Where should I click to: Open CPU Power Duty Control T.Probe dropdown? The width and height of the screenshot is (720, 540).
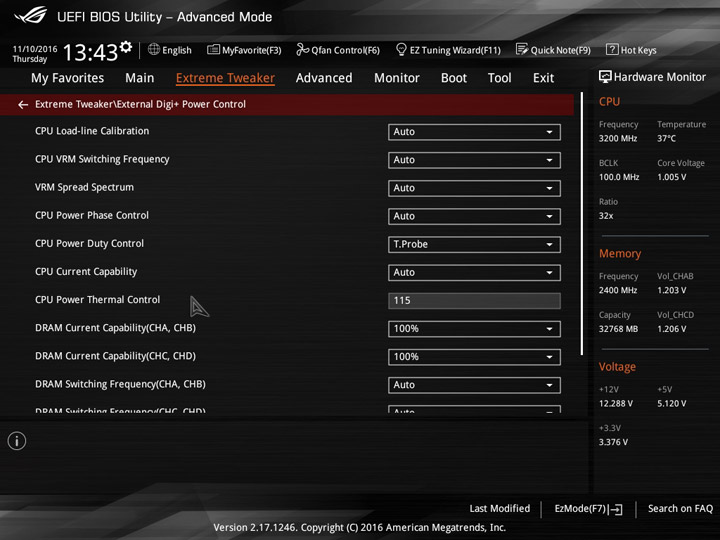(474, 245)
